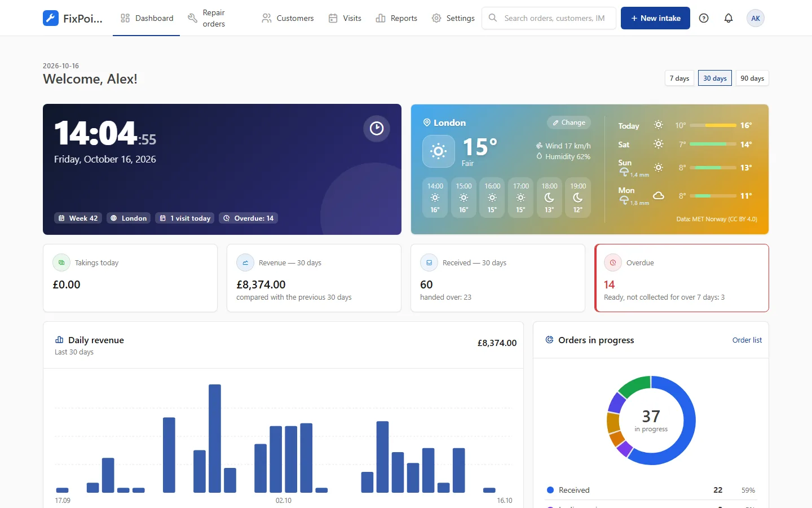The height and width of the screenshot is (508, 812).
Task: Click the New intake button
Action: (655, 18)
